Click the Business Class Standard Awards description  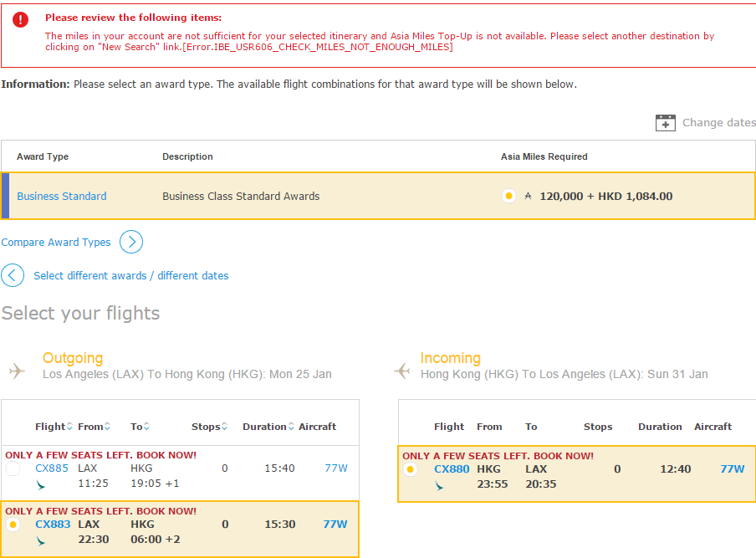tap(241, 197)
